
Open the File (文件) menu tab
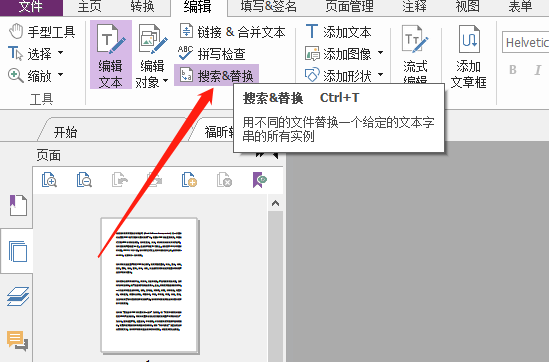tap(31, 7)
